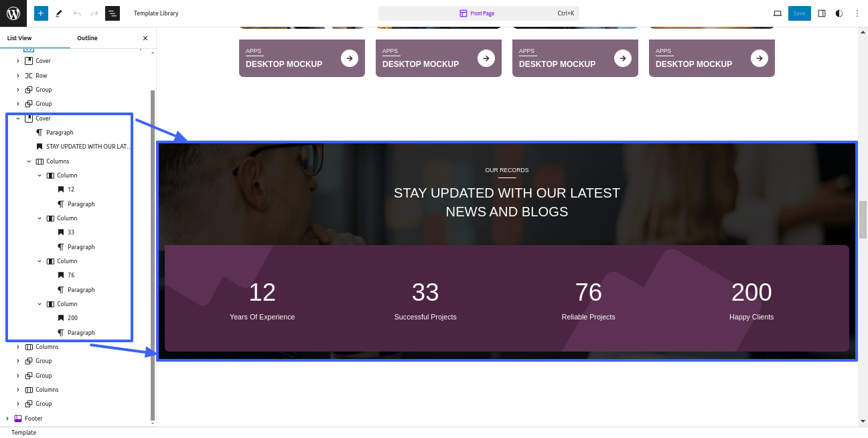Toggle the List View document overview button
The width and height of the screenshot is (868, 438).
coord(113,13)
